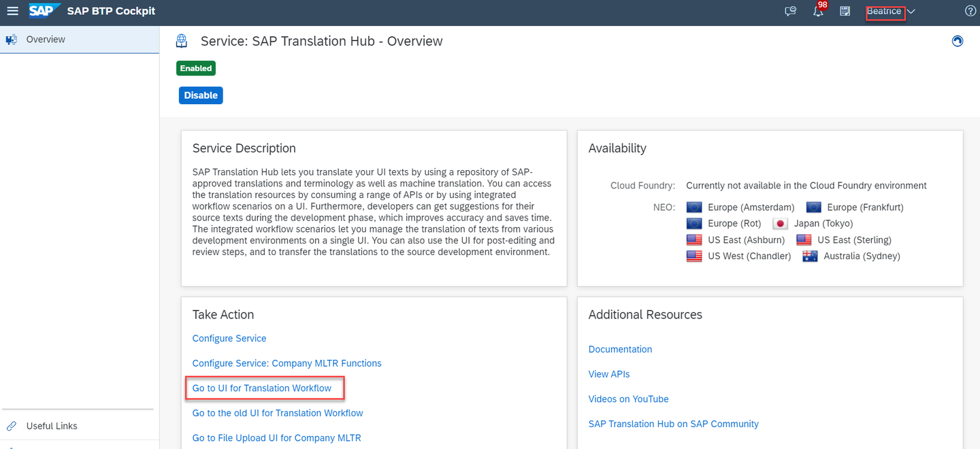This screenshot has width=980, height=449.
Task: Click the Translation Hub service icon
Action: pyautogui.click(x=182, y=41)
